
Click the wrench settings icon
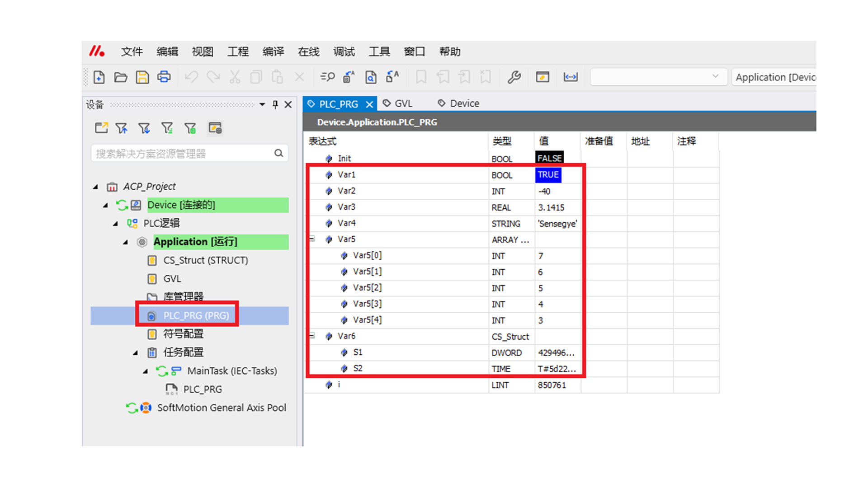point(514,77)
